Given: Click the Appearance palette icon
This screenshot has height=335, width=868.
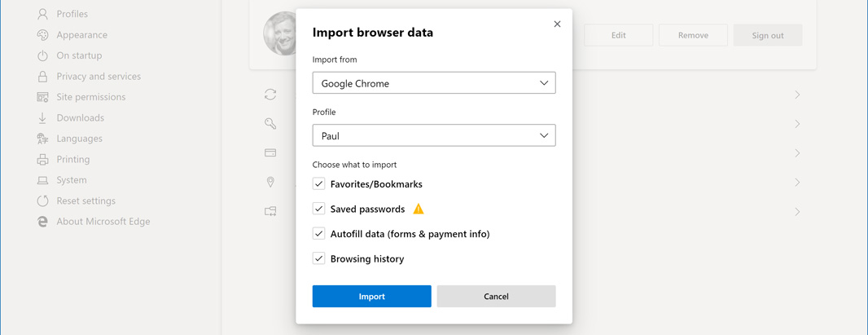Looking at the screenshot, I should tap(42, 35).
